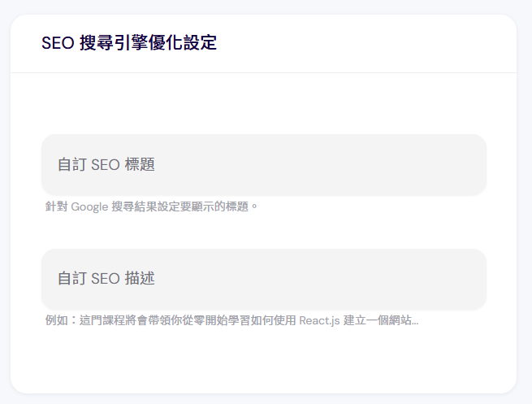Click the 例如 React.js example description text

(231, 320)
